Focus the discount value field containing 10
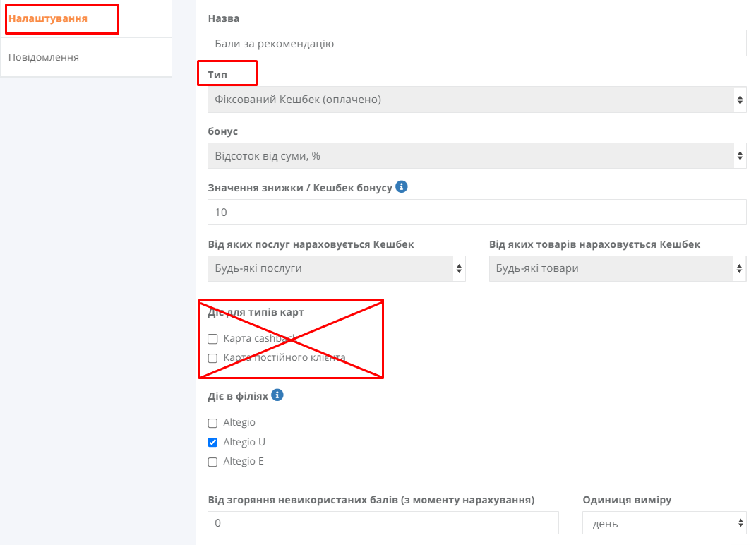Image resolution: width=756 pixels, height=545 pixels. tap(477, 212)
